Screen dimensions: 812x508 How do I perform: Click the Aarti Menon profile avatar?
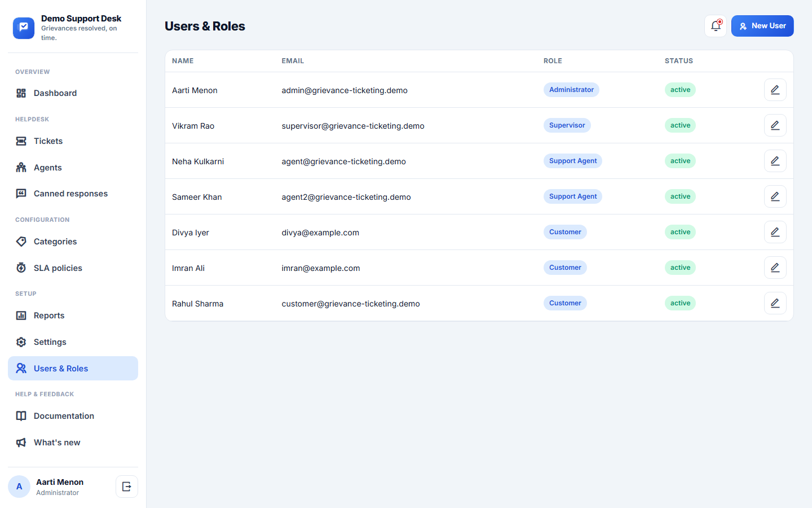point(19,487)
